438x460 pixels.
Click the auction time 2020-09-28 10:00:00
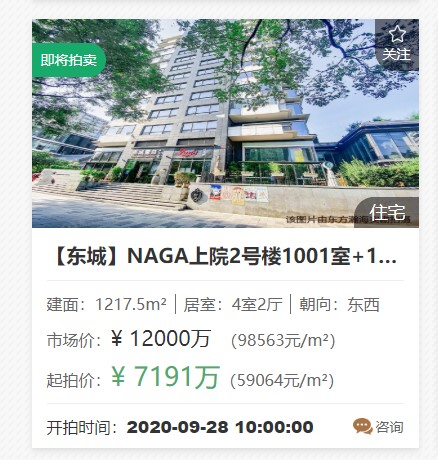click(220, 427)
